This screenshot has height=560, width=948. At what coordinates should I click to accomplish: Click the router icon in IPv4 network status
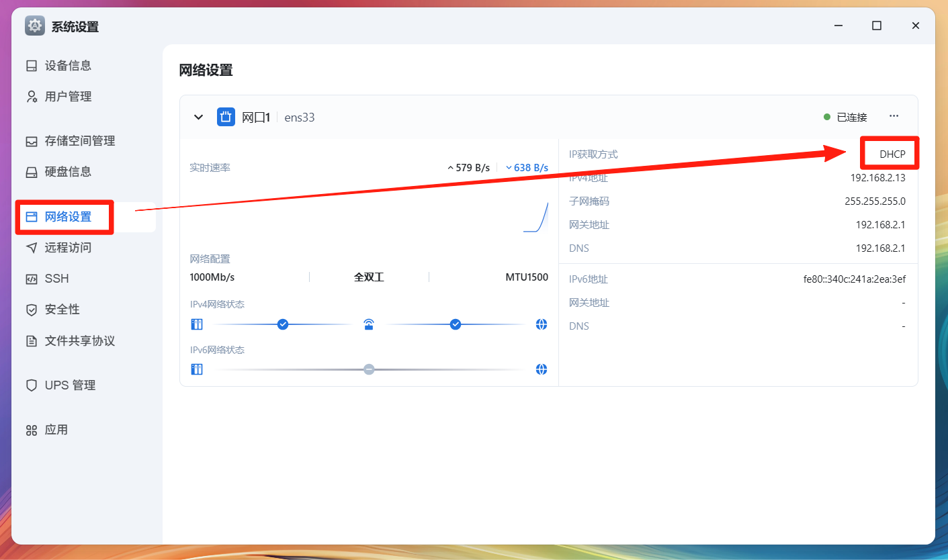point(369,325)
